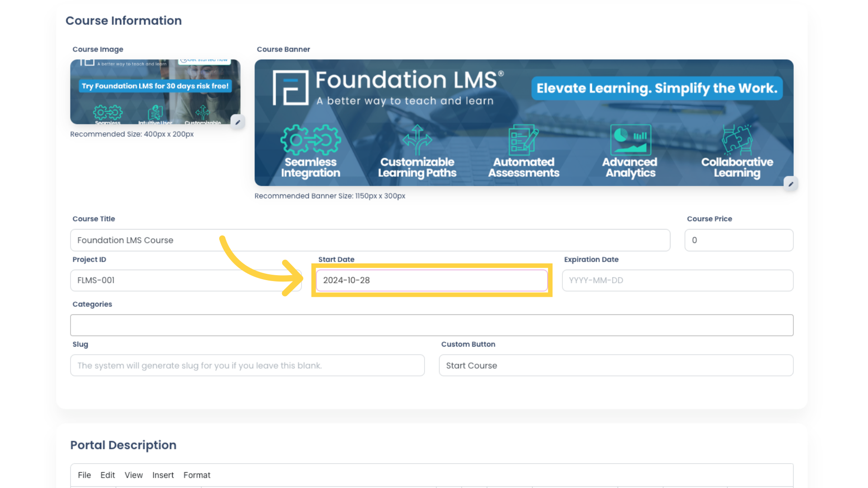This screenshot has height=488, width=868.
Task: Click the Foundation LMS Course title field
Action: pos(371,239)
